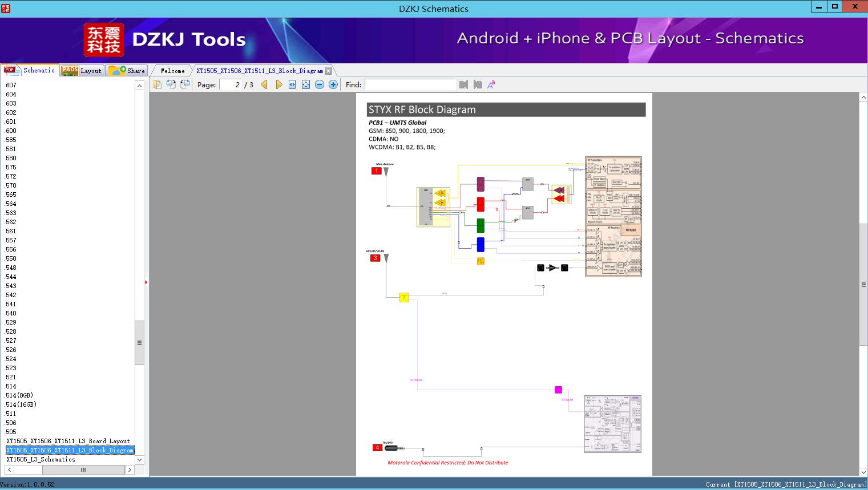Select the .550 list entry
This screenshot has width=868, height=490.
11,258
